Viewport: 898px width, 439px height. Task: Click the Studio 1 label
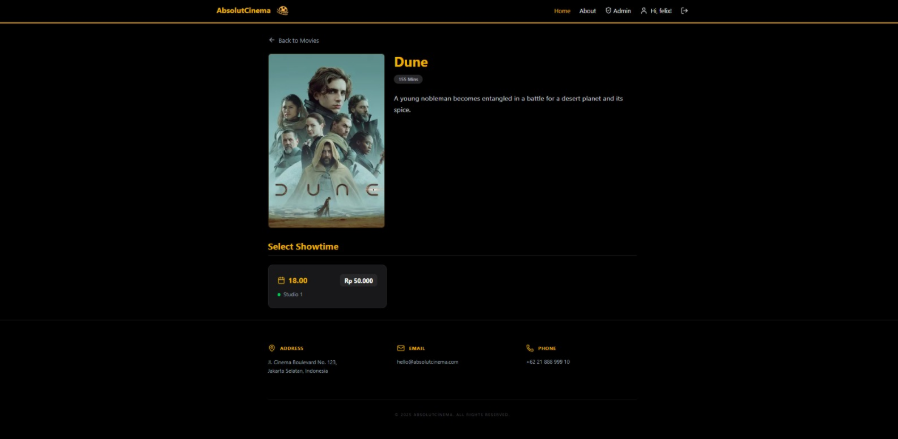click(x=293, y=295)
